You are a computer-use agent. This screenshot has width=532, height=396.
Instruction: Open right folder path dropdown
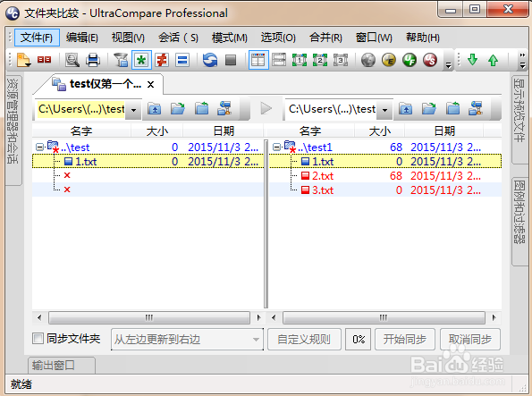click(x=384, y=110)
